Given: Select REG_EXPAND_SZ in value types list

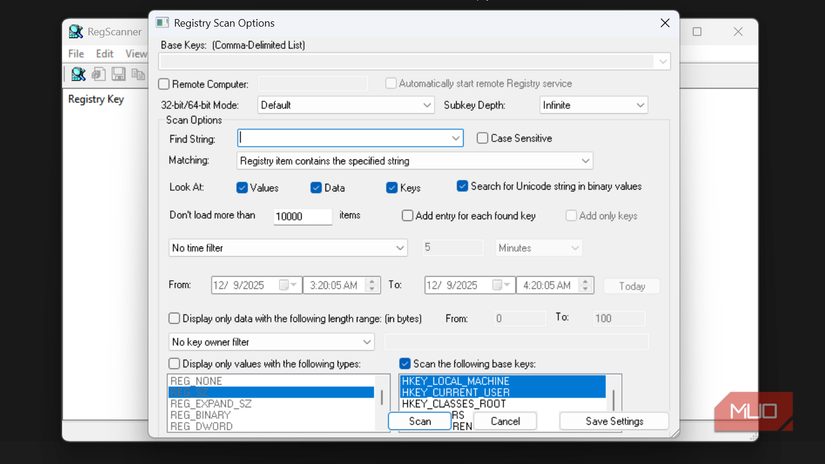Looking at the screenshot, I should [271, 404].
